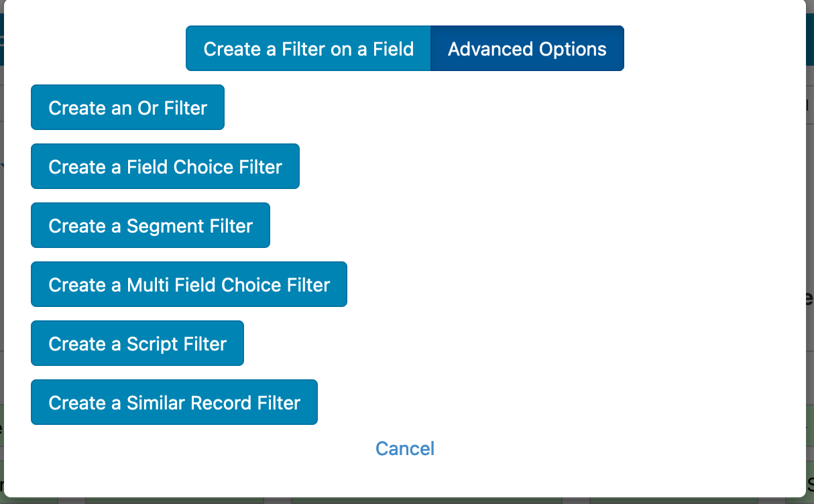View Advanced Options filter choices

pyautogui.click(x=527, y=48)
